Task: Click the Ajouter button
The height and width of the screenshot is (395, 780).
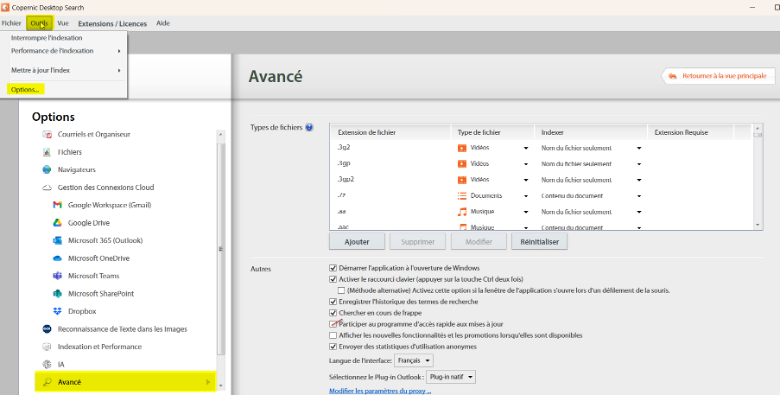Action: click(357, 242)
